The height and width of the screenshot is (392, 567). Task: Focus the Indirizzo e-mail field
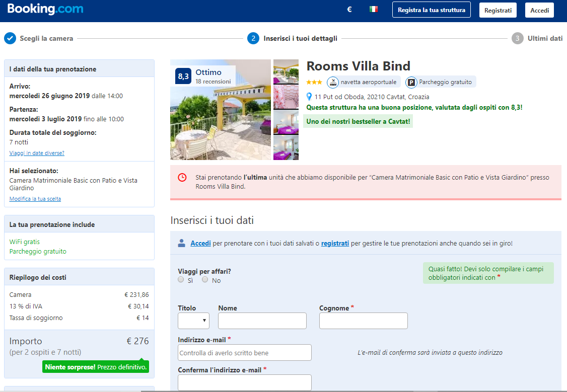[244, 353]
